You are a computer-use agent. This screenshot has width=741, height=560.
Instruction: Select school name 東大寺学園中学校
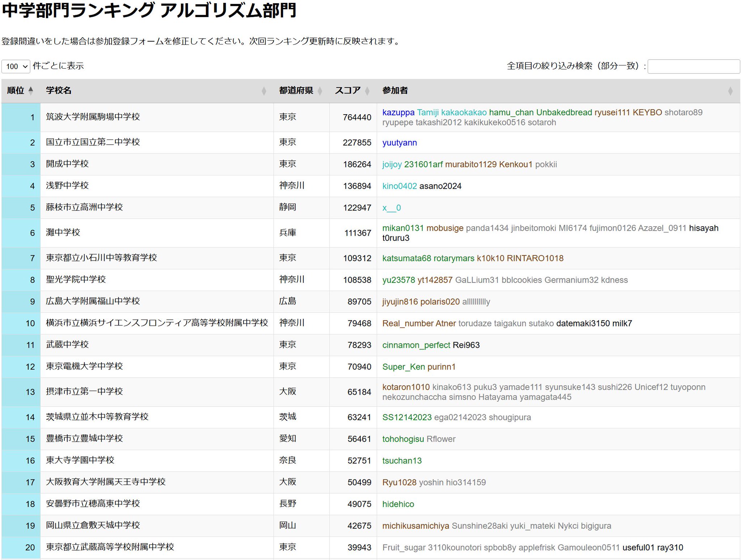coord(80,460)
